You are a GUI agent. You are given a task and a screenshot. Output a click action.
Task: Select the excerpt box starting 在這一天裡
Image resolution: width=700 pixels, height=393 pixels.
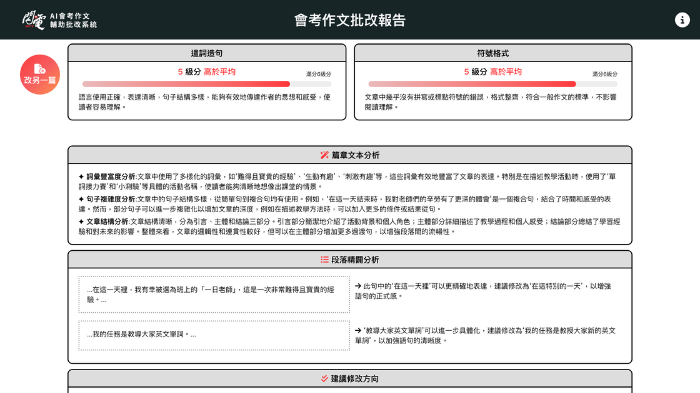pos(214,295)
